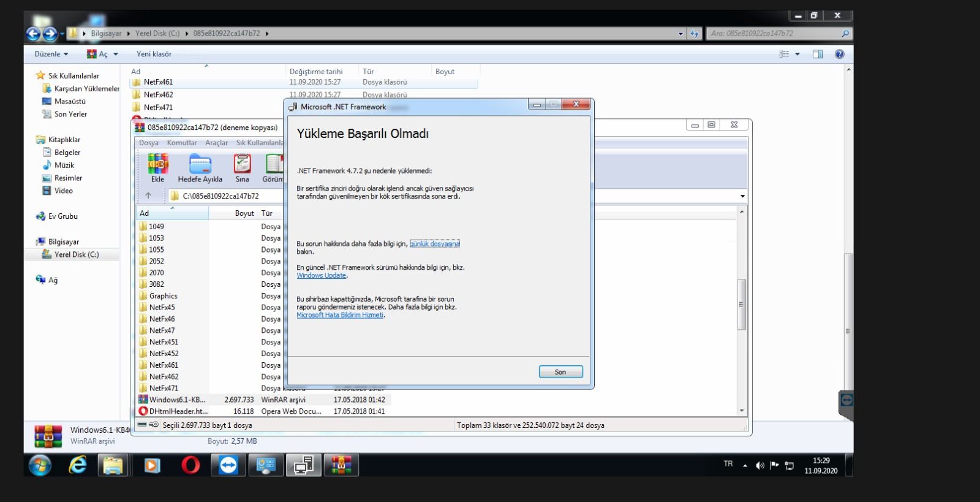The width and height of the screenshot is (980, 502).
Task: Select the 1049 folder in WinRAR list
Action: point(156,227)
